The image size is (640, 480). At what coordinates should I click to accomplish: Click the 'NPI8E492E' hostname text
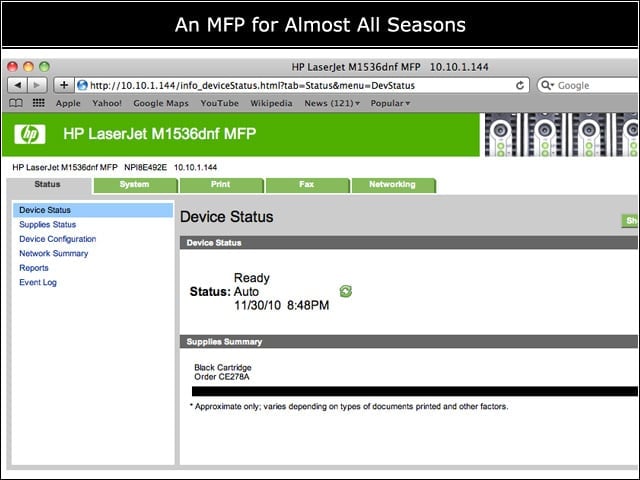coord(146,167)
